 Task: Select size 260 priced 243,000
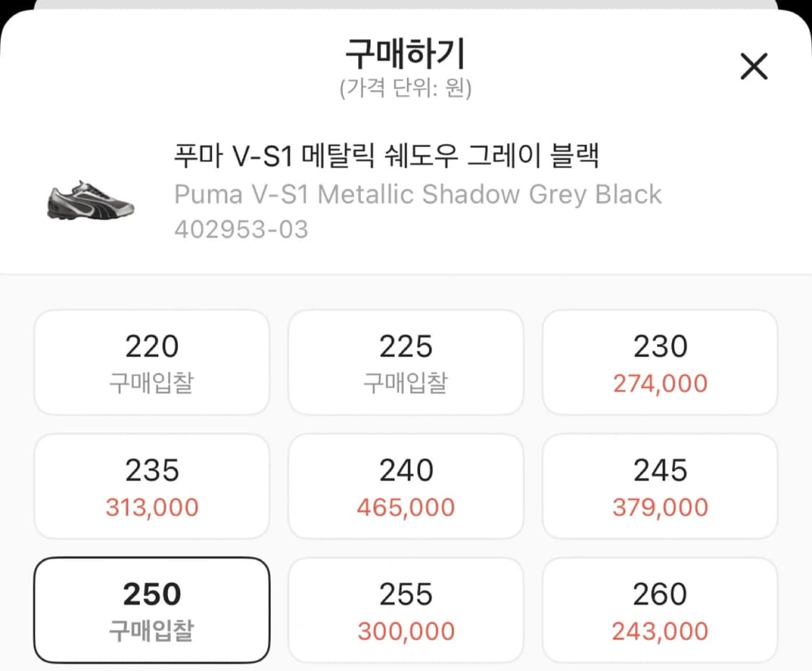click(x=660, y=610)
